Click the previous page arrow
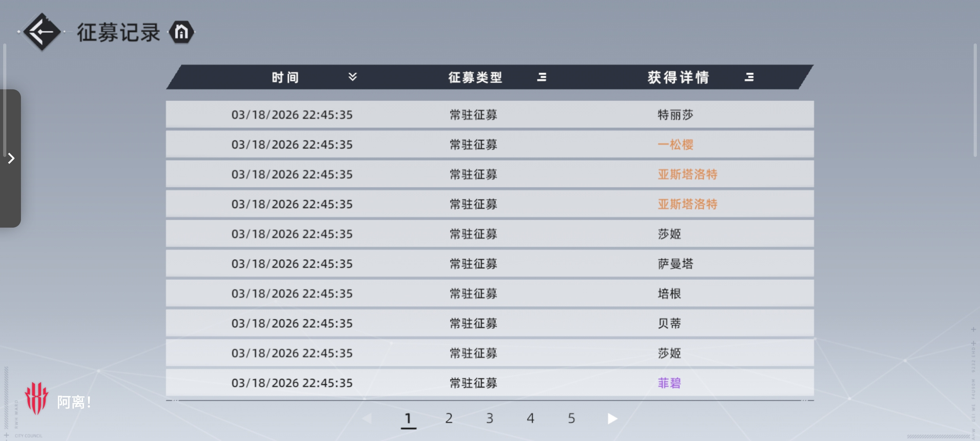The height and width of the screenshot is (441, 980). [367, 418]
